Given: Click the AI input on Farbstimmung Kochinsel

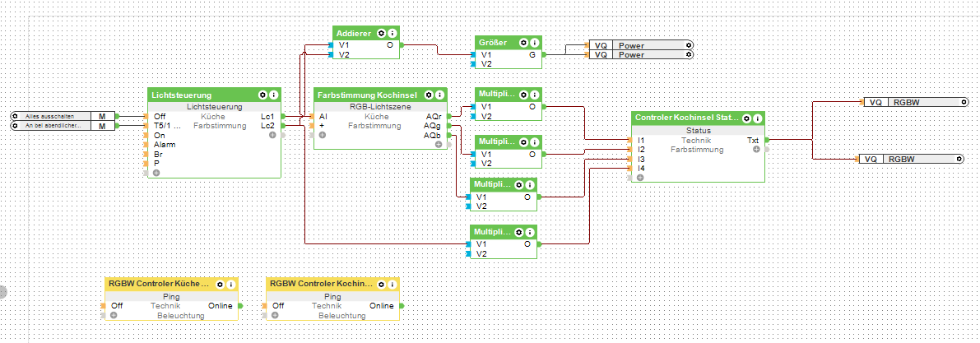Looking at the screenshot, I should point(323,116).
